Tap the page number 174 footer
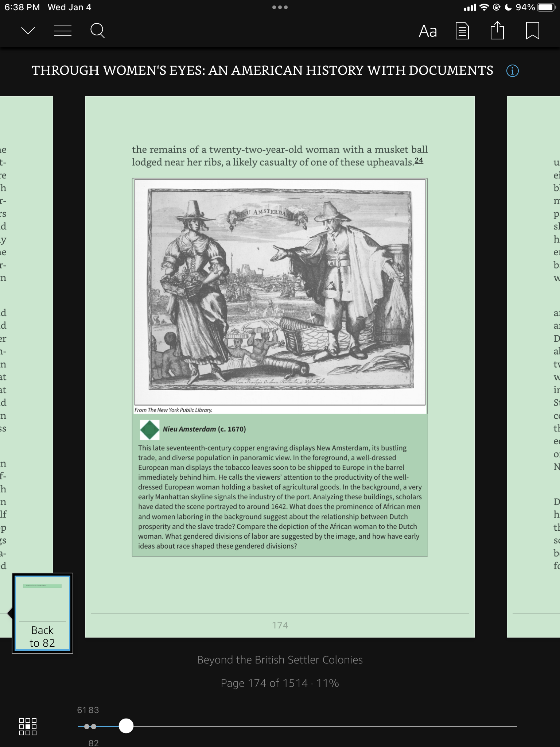This screenshot has width=560, height=747. click(280, 625)
